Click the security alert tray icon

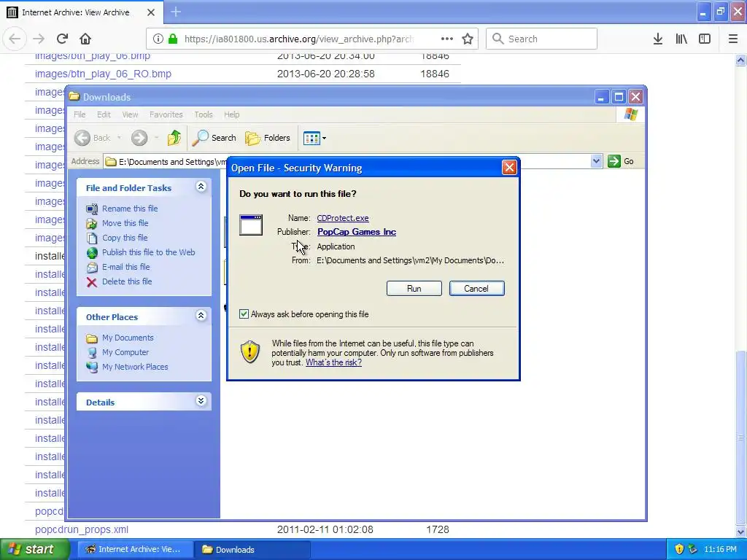[679, 550]
